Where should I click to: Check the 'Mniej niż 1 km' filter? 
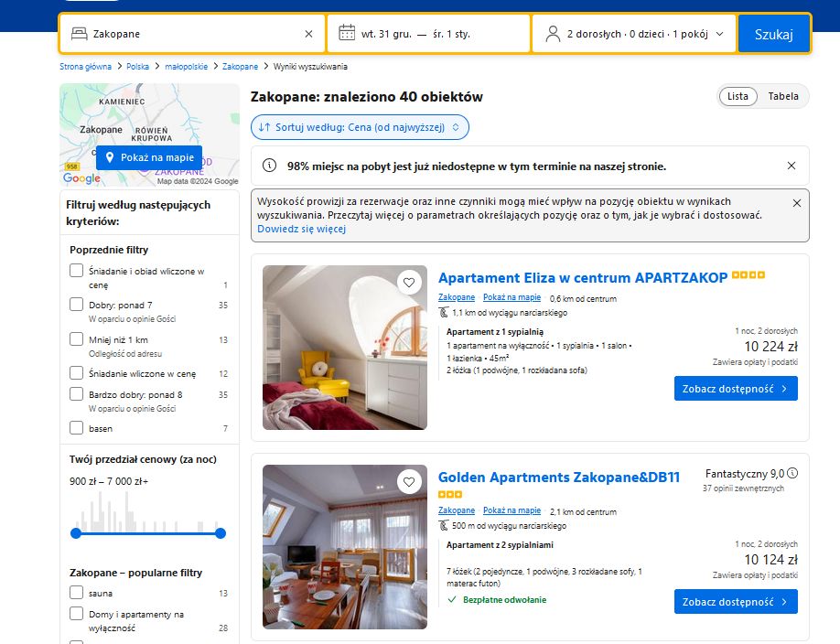coord(77,339)
